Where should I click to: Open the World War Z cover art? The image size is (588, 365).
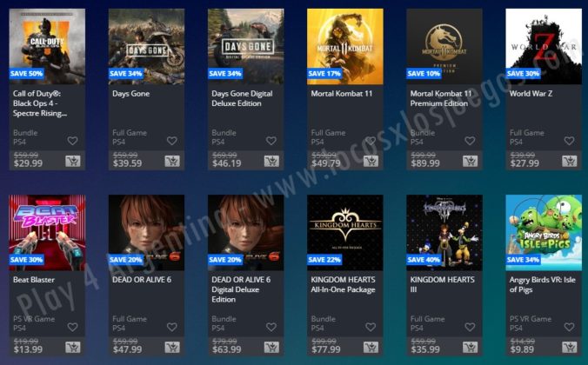pos(544,46)
